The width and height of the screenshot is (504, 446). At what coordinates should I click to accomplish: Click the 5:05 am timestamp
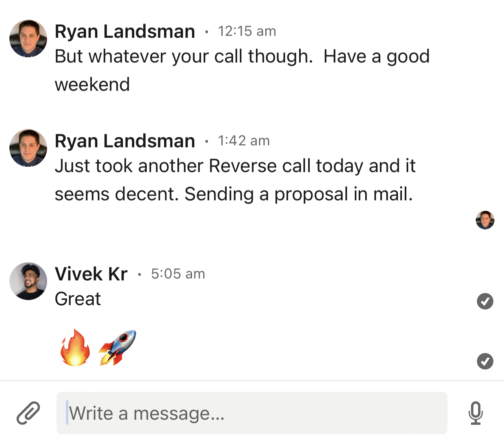click(x=178, y=274)
